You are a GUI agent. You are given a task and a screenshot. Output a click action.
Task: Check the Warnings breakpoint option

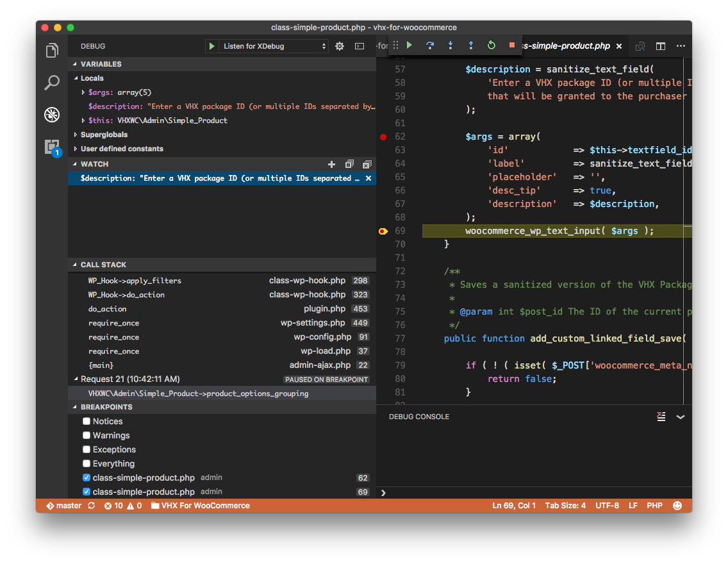(x=86, y=435)
